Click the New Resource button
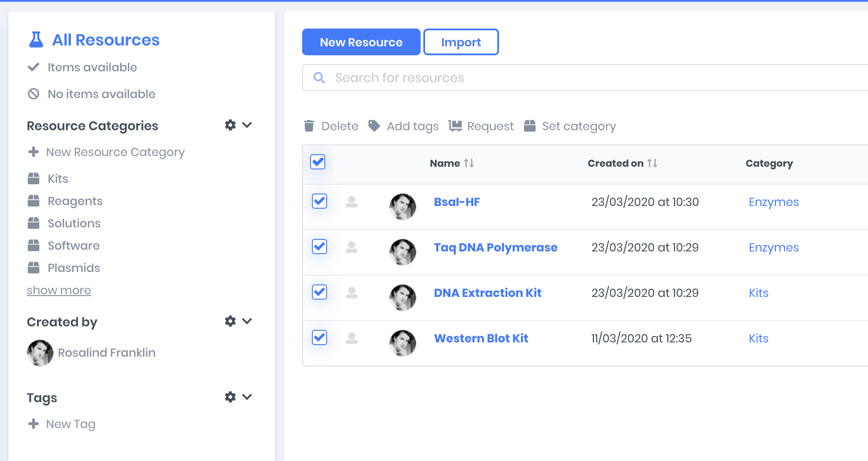The width and height of the screenshot is (868, 461). pos(361,42)
